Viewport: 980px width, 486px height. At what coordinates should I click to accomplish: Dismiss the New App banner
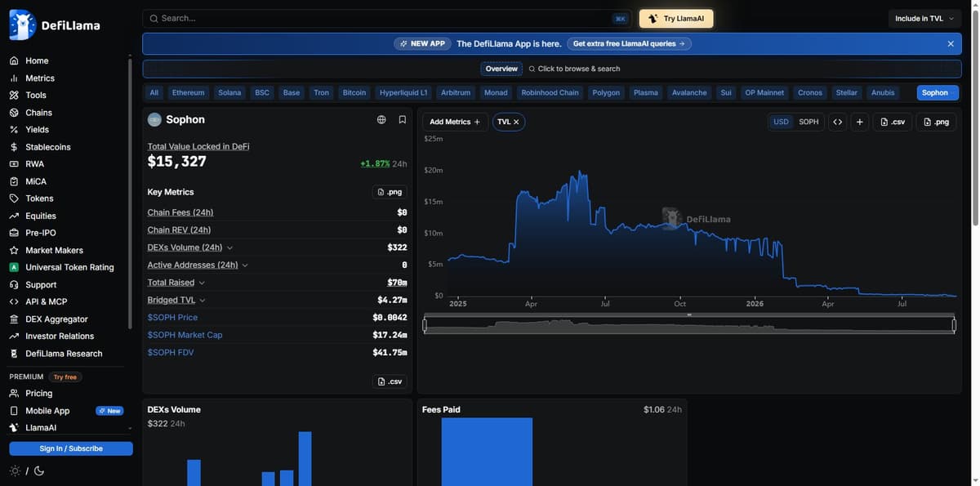[x=951, y=43]
